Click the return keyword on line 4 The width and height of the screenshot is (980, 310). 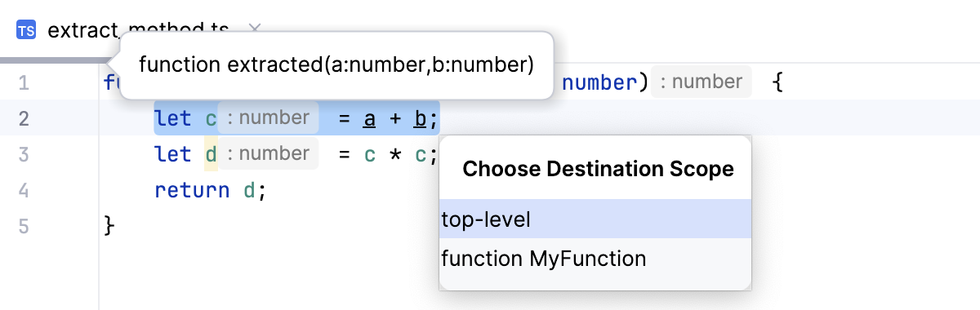[192, 191]
